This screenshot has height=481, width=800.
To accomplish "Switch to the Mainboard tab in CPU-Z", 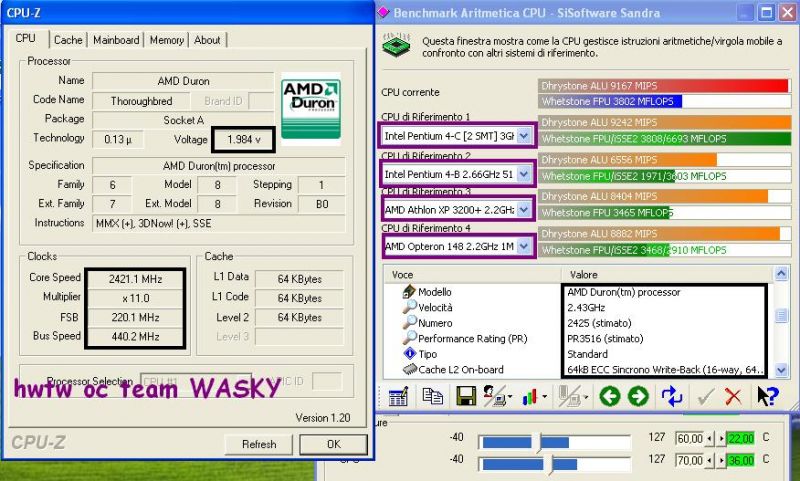I will [116, 40].
